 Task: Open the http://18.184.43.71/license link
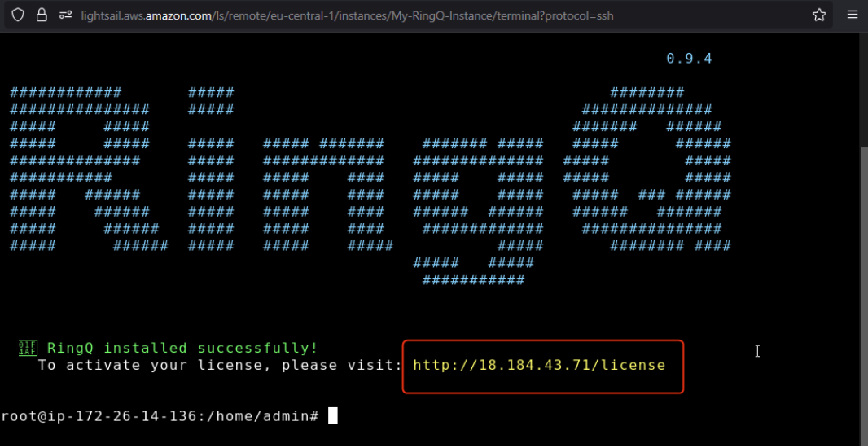539,365
